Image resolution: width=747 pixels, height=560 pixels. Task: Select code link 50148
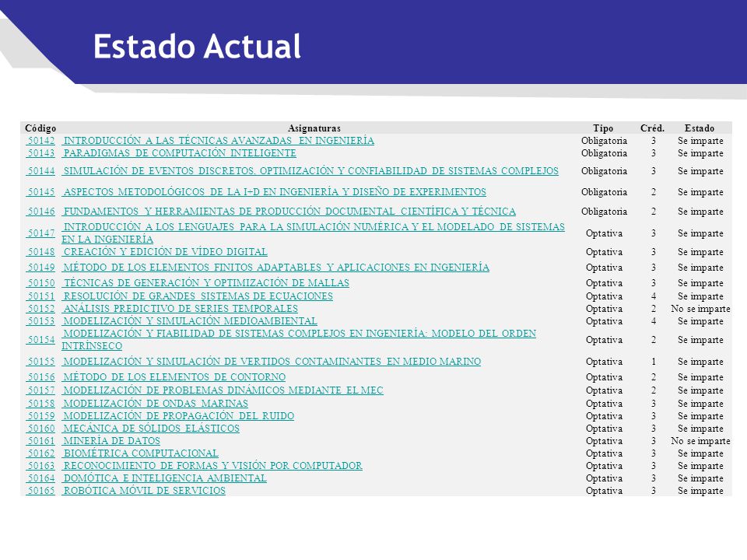click(x=40, y=251)
